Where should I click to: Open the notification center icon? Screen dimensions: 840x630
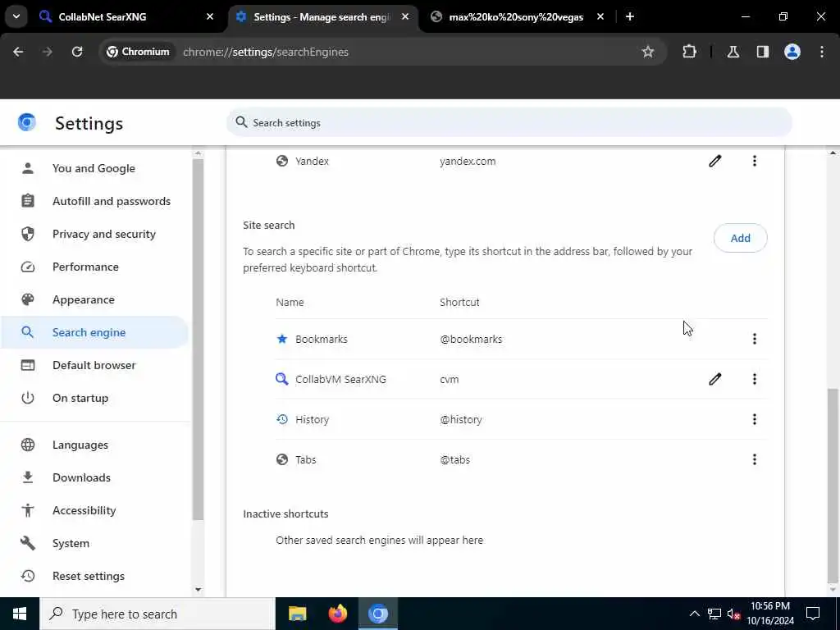click(813, 614)
